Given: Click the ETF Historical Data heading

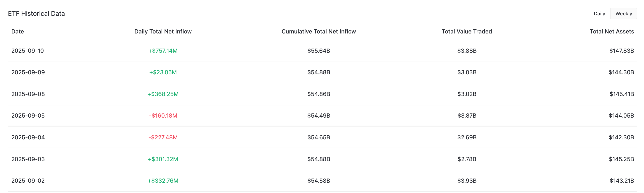Looking at the screenshot, I should (x=36, y=14).
